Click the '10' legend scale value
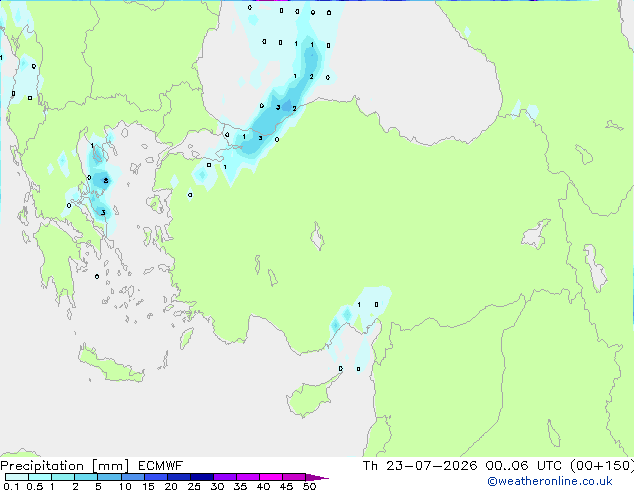This screenshot has height=490, width=634. click(x=125, y=486)
